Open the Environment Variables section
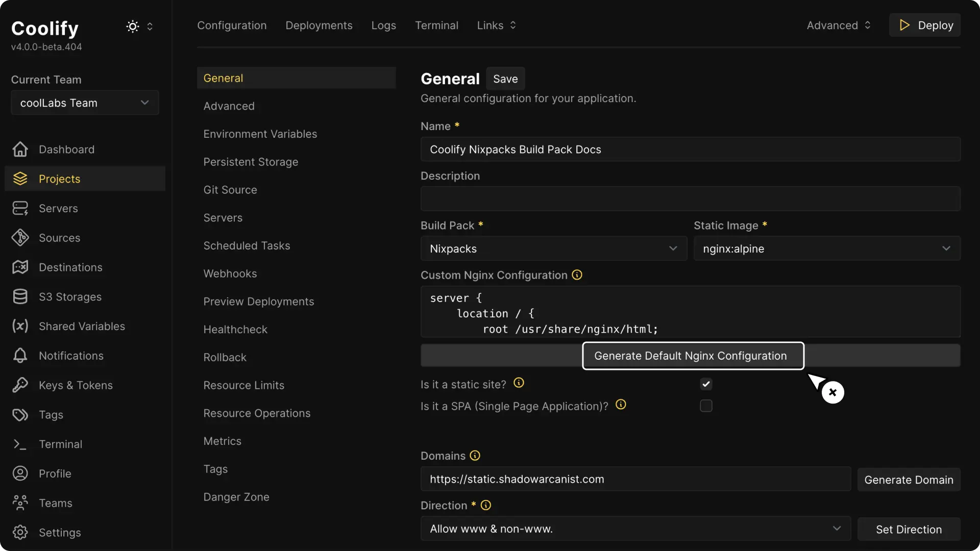 [260, 134]
